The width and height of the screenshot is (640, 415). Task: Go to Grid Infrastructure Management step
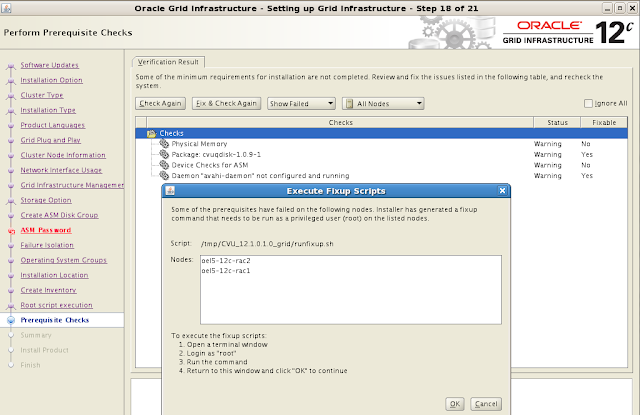(x=72, y=185)
